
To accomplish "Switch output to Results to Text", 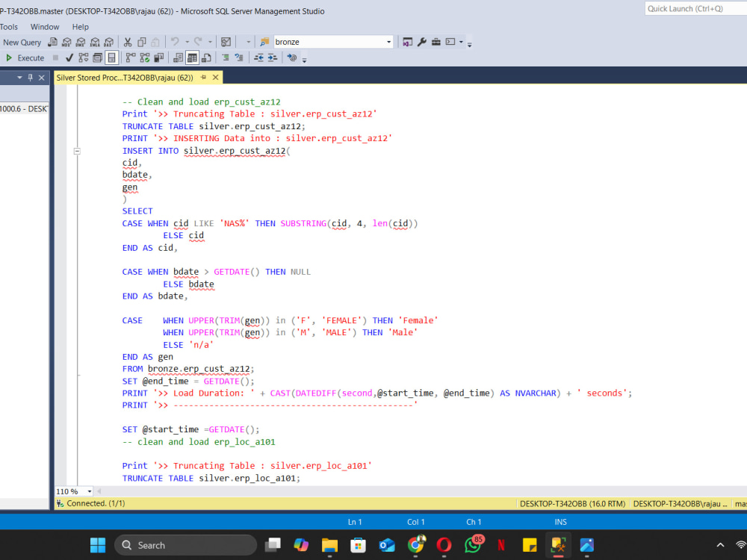I will 179,57.
